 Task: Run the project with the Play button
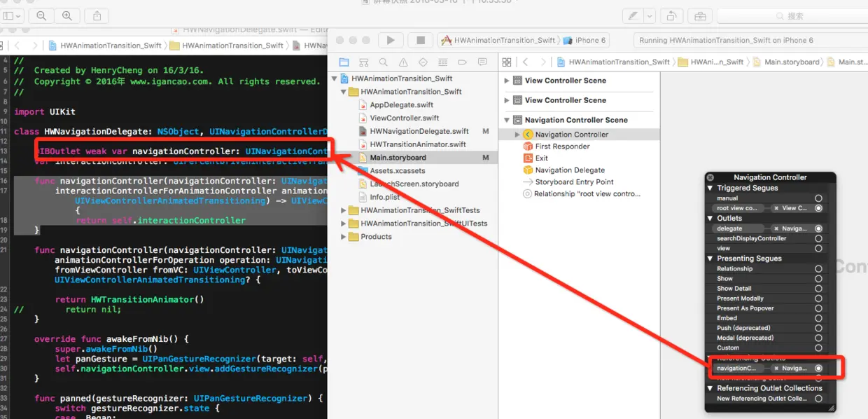coord(391,40)
